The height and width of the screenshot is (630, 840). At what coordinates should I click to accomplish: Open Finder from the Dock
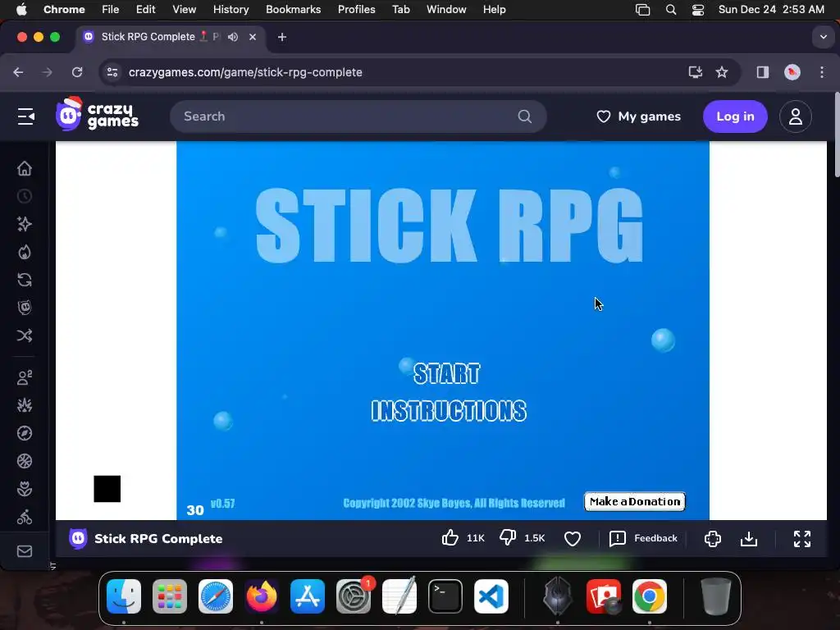coord(124,596)
